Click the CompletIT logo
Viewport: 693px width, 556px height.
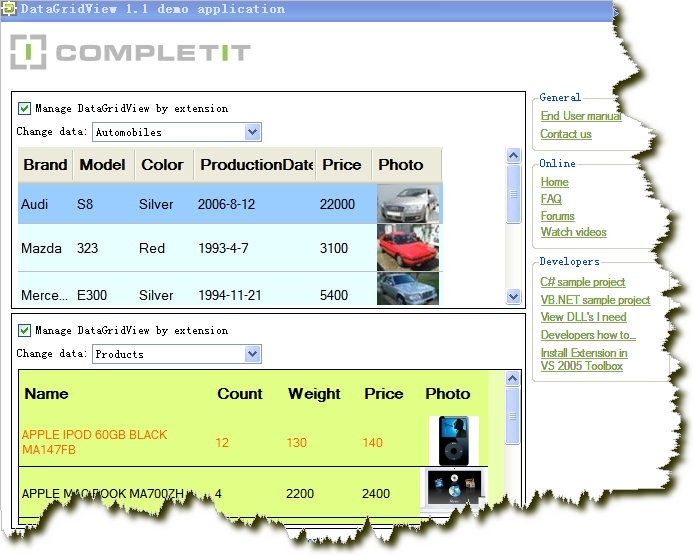130,52
